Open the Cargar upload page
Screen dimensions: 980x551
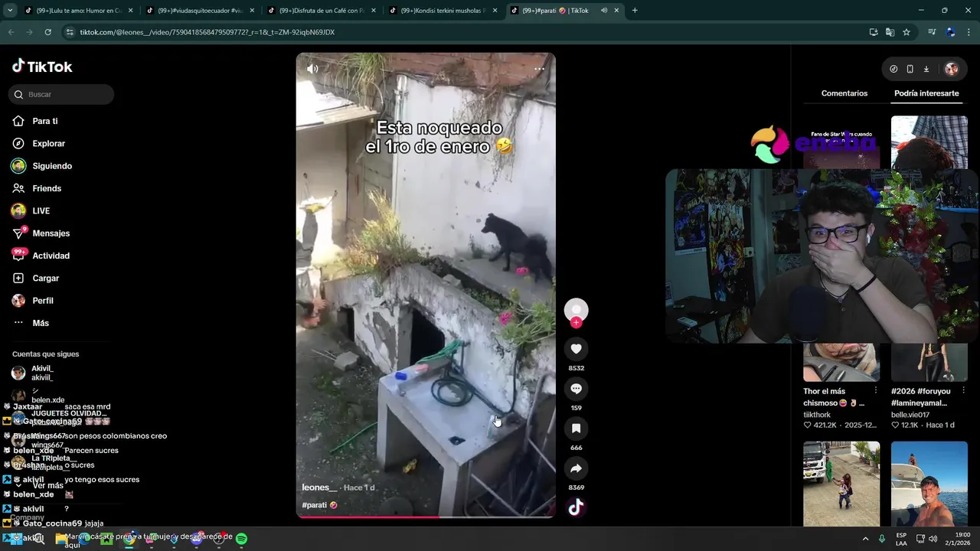tap(35, 278)
